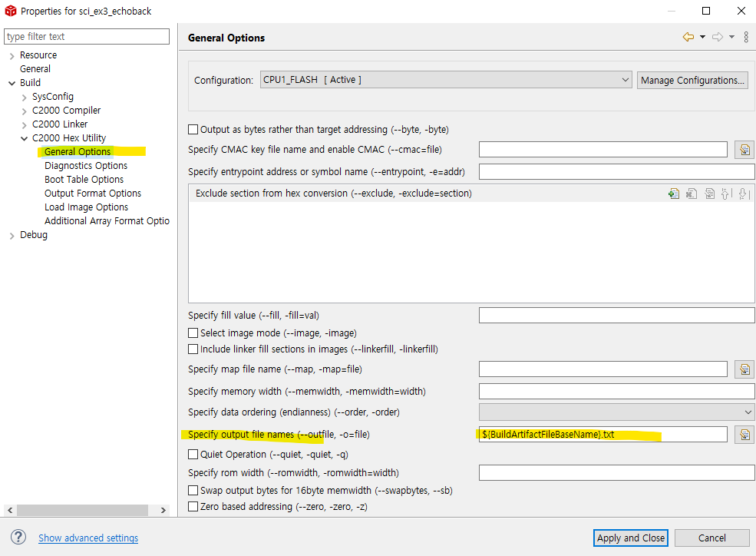The image size is (756, 556).
Task: Select General Options under Hex Utility
Action: (x=78, y=152)
